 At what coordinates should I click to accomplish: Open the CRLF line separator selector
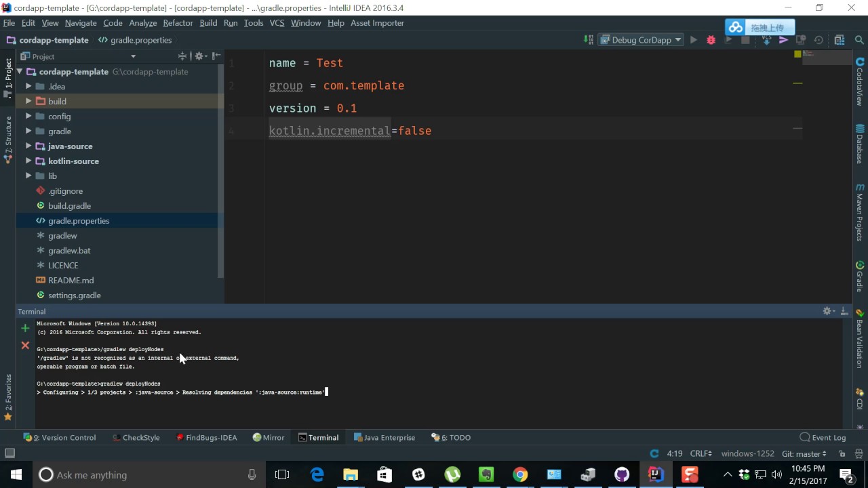pos(701,453)
